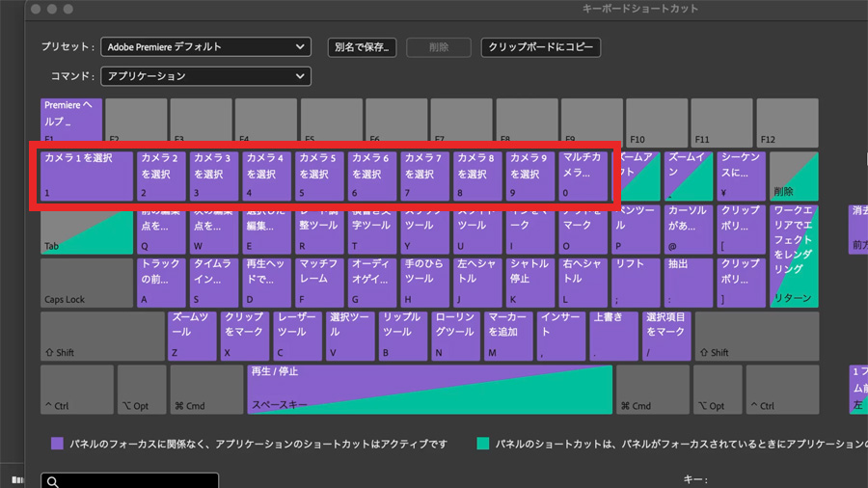Select the 抽出 key
The image size is (868, 488).
(688, 283)
